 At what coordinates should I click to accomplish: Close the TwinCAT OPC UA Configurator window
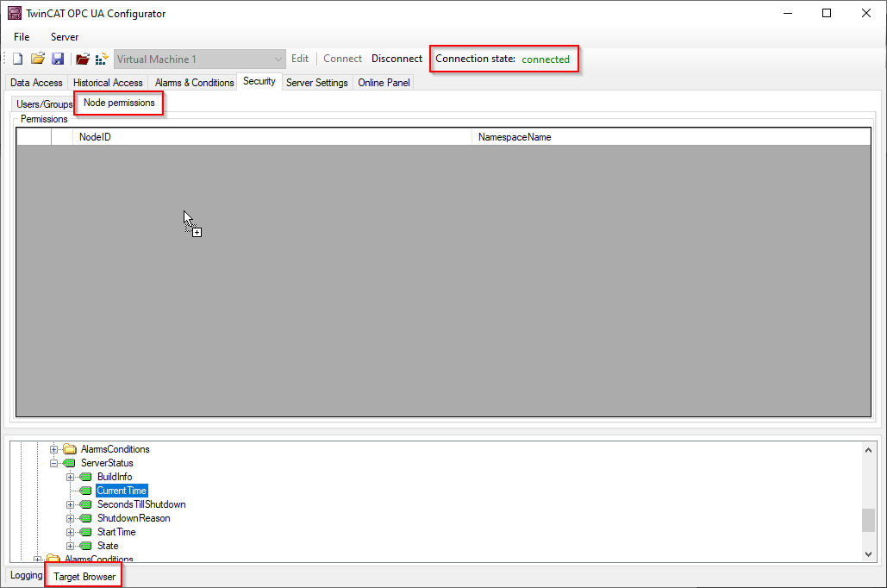(x=866, y=13)
